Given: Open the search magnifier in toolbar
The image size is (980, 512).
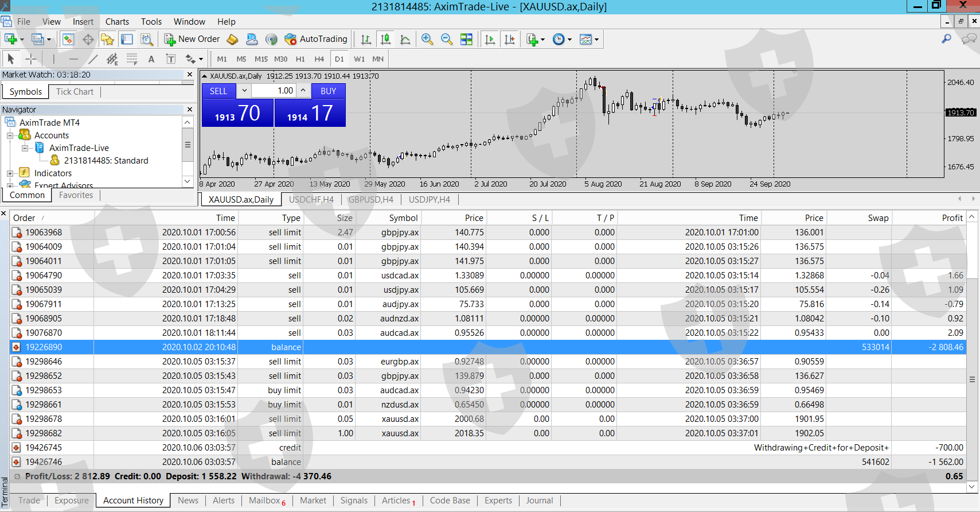Looking at the screenshot, I should (x=946, y=38).
